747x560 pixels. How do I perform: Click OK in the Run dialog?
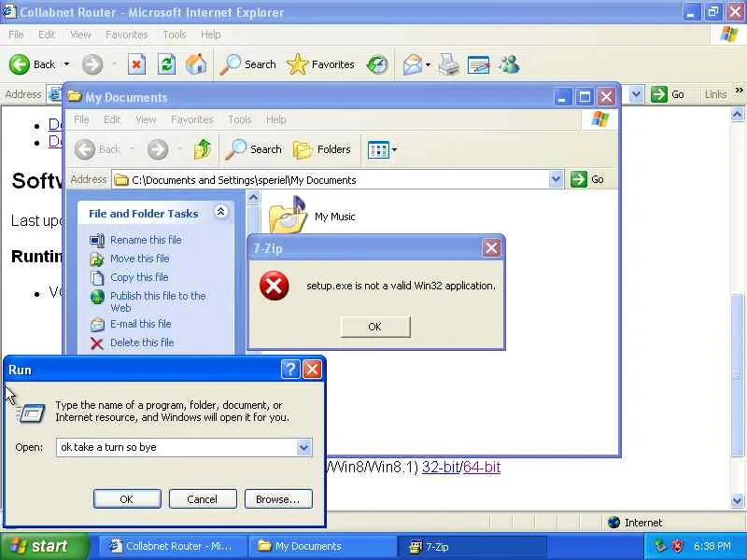point(127,499)
